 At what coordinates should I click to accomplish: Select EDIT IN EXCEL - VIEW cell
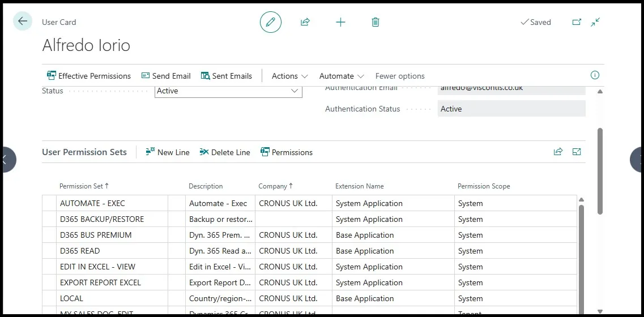pos(112,267)
